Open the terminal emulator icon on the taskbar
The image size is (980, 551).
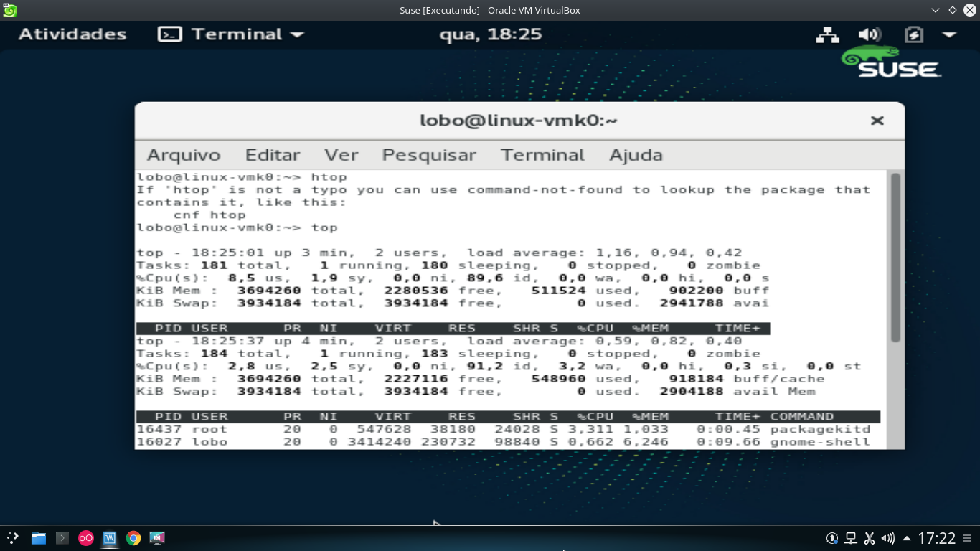pos(62,538)
